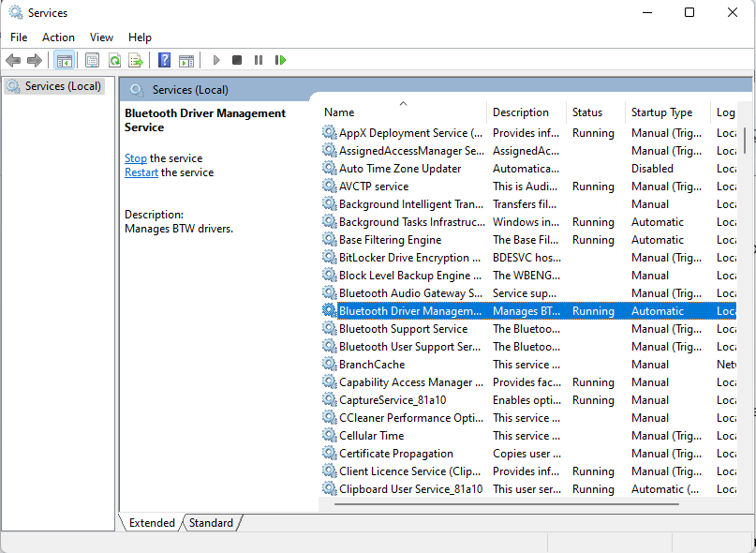Toggle Show/Hide Console Tree button
Viewport: 756px width, 553px height.
[65, 60]
